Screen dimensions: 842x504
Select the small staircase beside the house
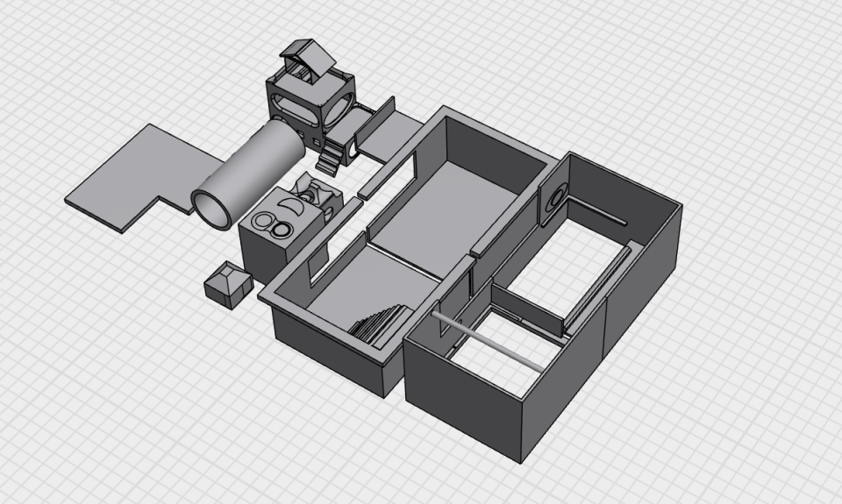click(x=330, y=159)
